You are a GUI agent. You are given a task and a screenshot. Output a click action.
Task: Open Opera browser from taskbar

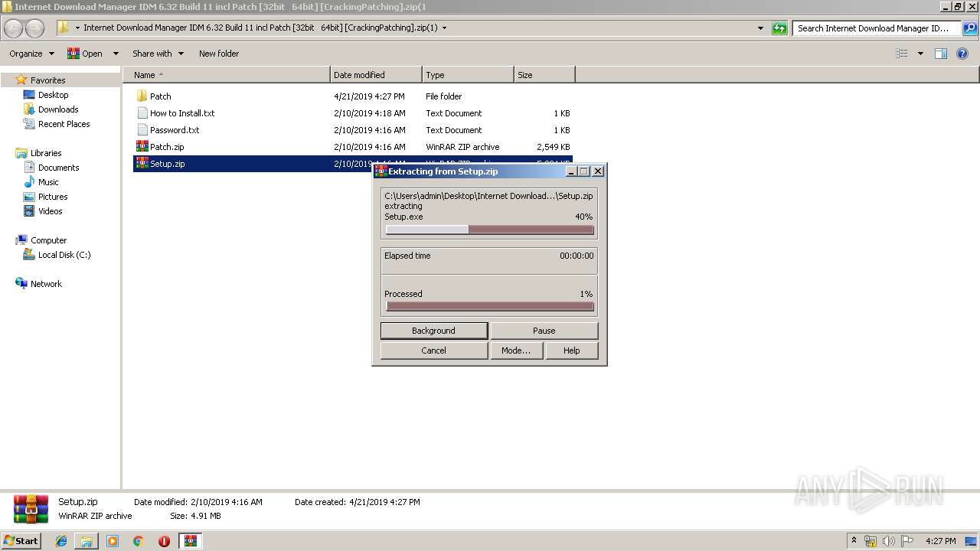click(164, 541)
